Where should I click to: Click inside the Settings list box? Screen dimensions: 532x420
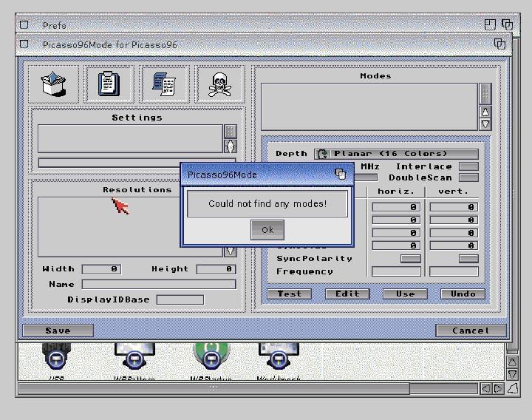click(x=130, y=138)
